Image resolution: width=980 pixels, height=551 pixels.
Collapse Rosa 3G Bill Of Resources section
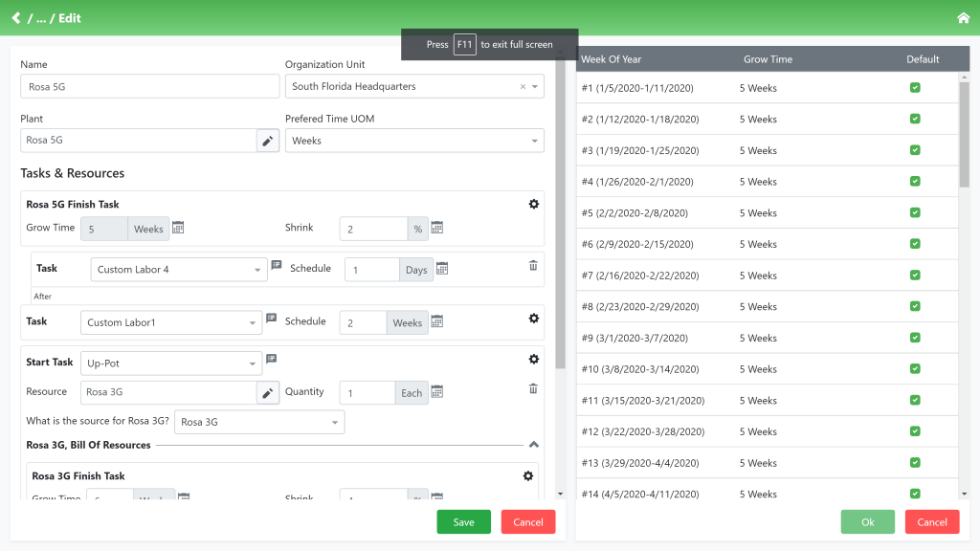[533, 445]
